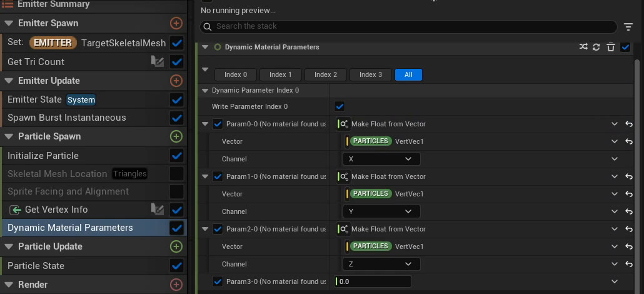Open Param1-0 Channel dropdown showing Y
The image size is (644, 294).
point(381,211)
